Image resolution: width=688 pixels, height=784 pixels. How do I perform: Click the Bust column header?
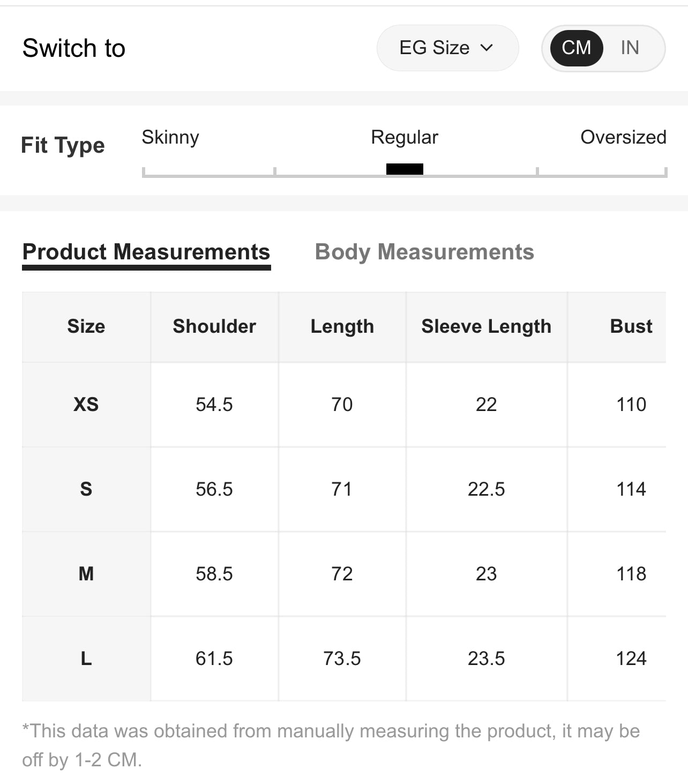631,326
